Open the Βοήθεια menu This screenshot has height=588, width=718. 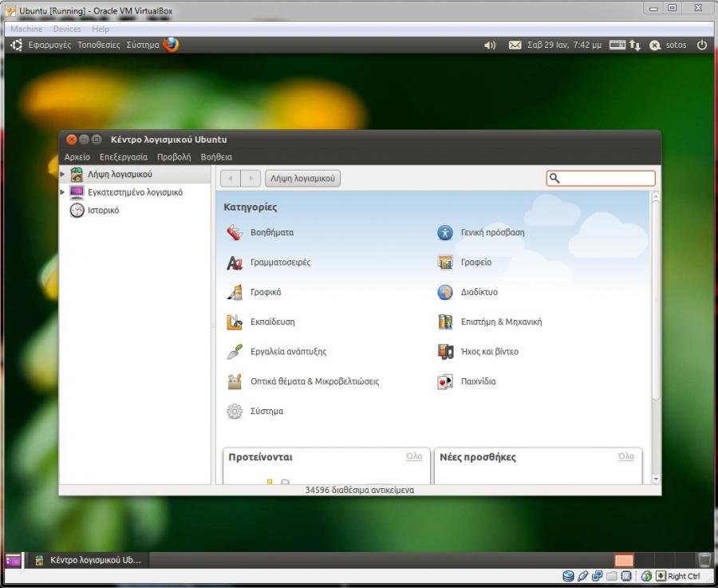pos(216,157)
